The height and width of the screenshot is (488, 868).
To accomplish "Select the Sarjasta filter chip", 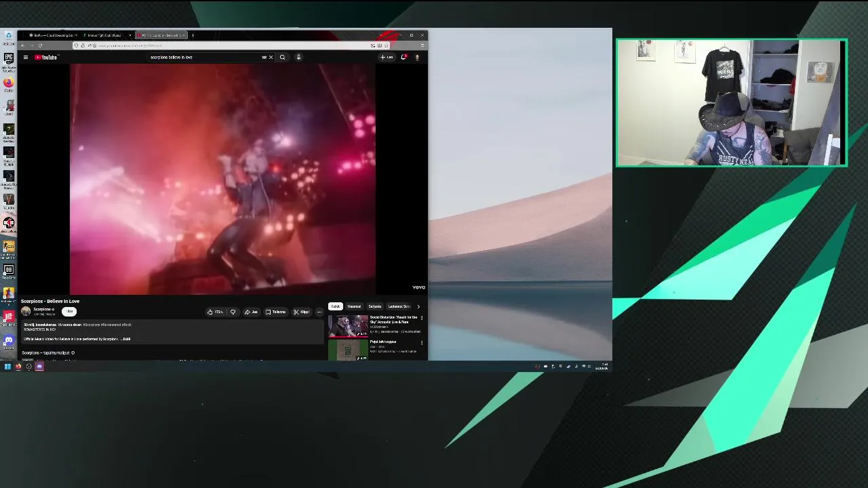I will tap(374, 306).
